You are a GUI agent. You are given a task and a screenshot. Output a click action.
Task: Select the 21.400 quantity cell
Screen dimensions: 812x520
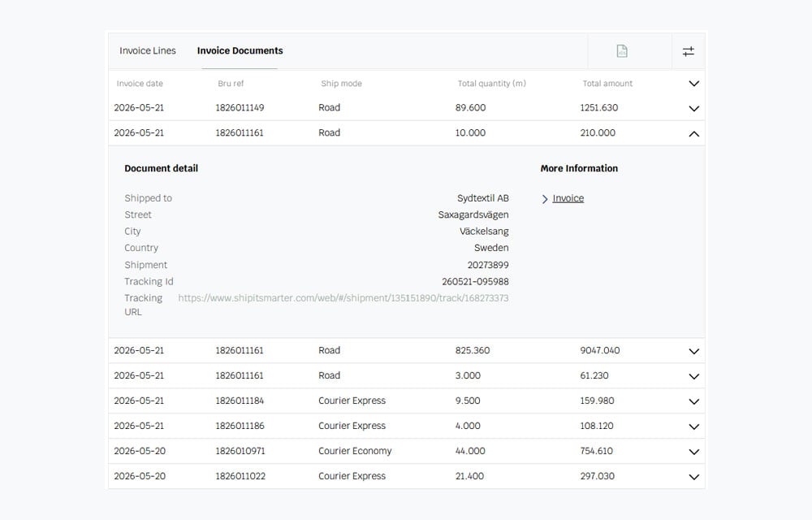pyautogui.click(x=469, y=476)
